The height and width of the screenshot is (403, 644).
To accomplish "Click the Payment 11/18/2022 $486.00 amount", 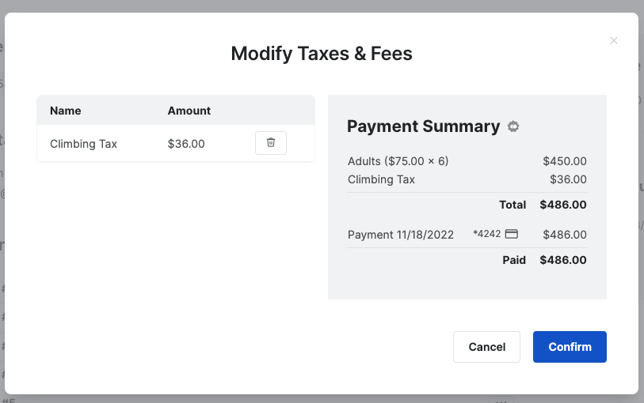I will point(565,235).
